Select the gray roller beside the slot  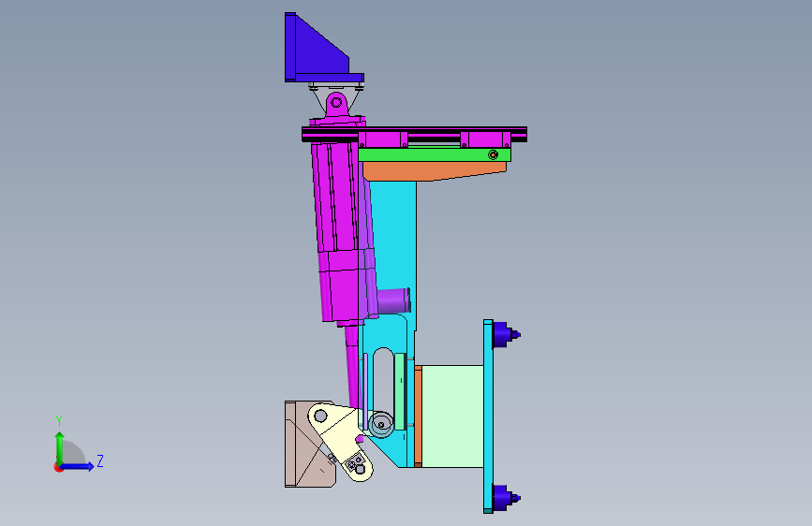381,425
